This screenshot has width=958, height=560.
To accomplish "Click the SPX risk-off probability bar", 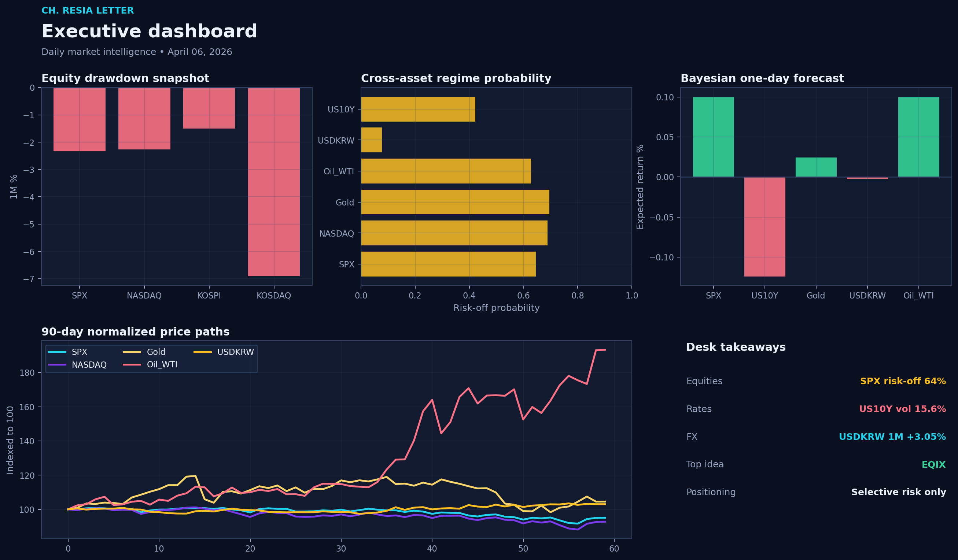I will coord(448,264).
